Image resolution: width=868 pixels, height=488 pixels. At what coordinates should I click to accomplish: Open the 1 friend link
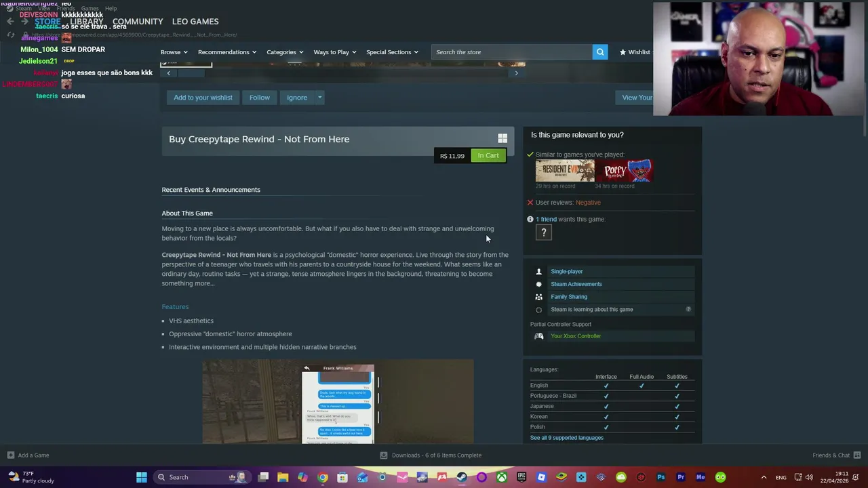[x=546, y=219]
